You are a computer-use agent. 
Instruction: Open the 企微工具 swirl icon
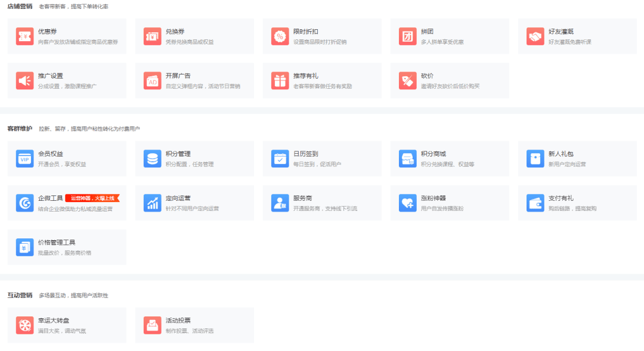point(24,203)
